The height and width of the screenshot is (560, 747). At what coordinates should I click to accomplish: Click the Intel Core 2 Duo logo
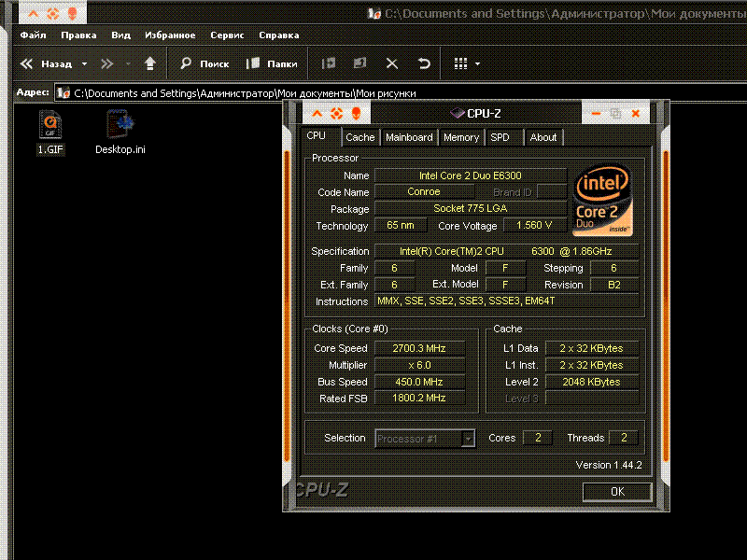(602, 201)
